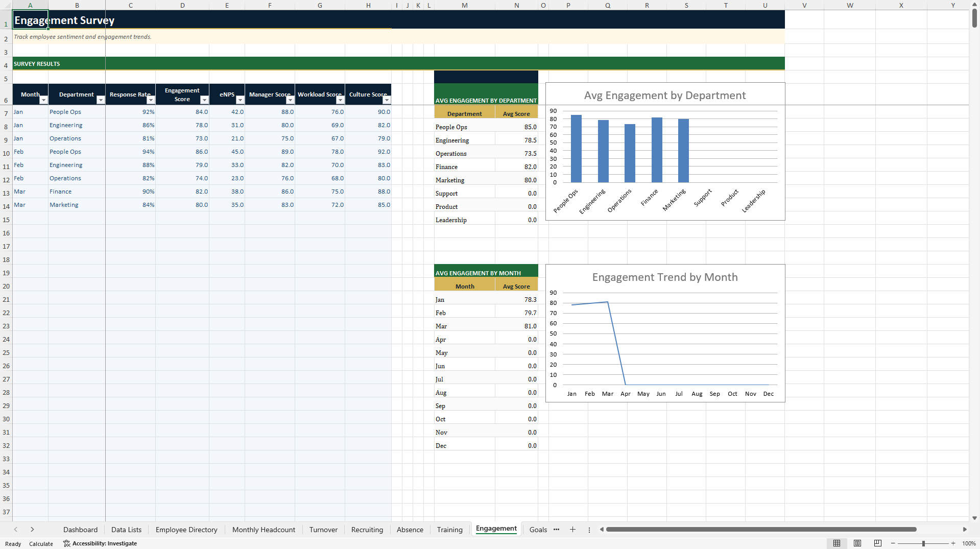Click the vertical scrollbar thumb
The height and width of the screenshot is (549, 980).
point(974,18)
